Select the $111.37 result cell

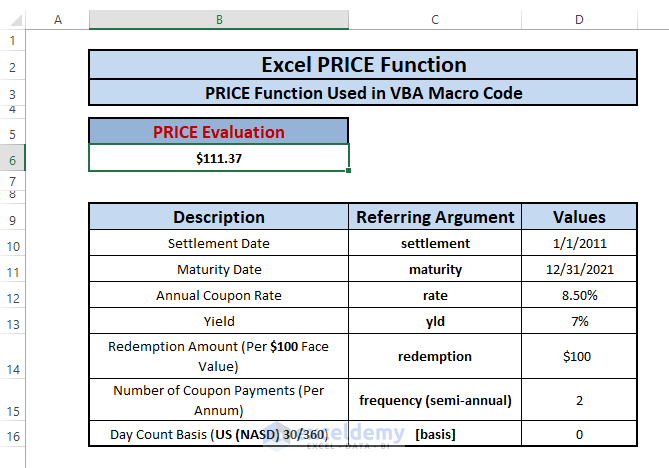pos(218,158)
